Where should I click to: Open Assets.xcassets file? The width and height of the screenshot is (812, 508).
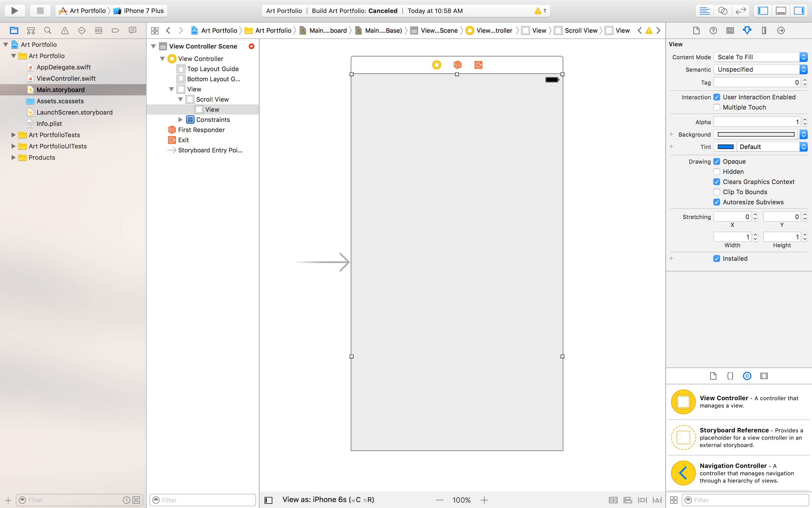[60, 101]
